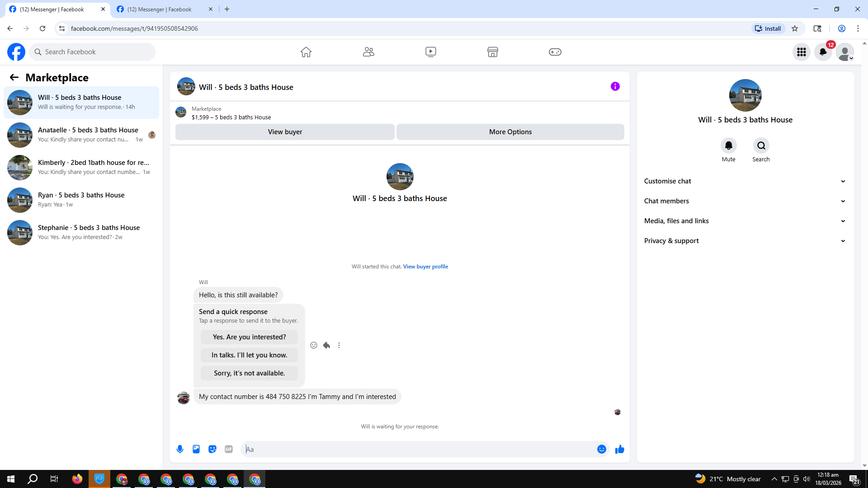The width and height of the screenshot is (868, 488).
Task: Attach a photo file icon
Action: click(196, 449)
